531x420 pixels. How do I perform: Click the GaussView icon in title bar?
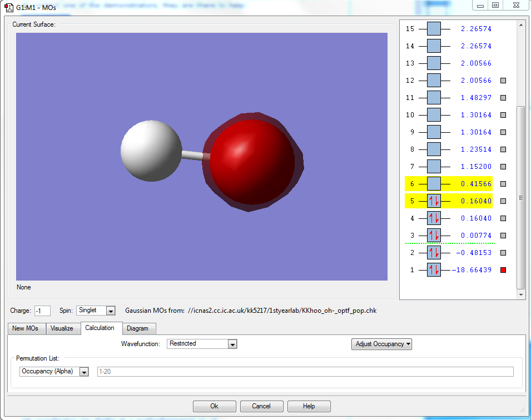pyautogui.click(x=9, y=8)
